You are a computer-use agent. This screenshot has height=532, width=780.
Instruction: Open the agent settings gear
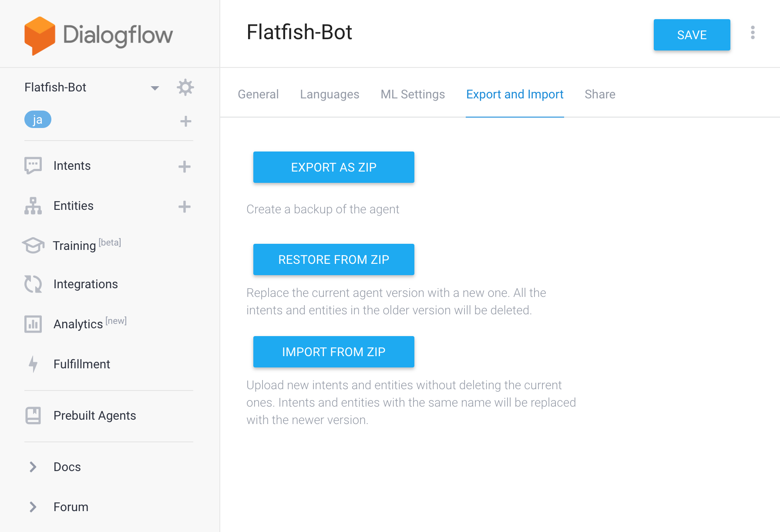[x=185, y=87]
